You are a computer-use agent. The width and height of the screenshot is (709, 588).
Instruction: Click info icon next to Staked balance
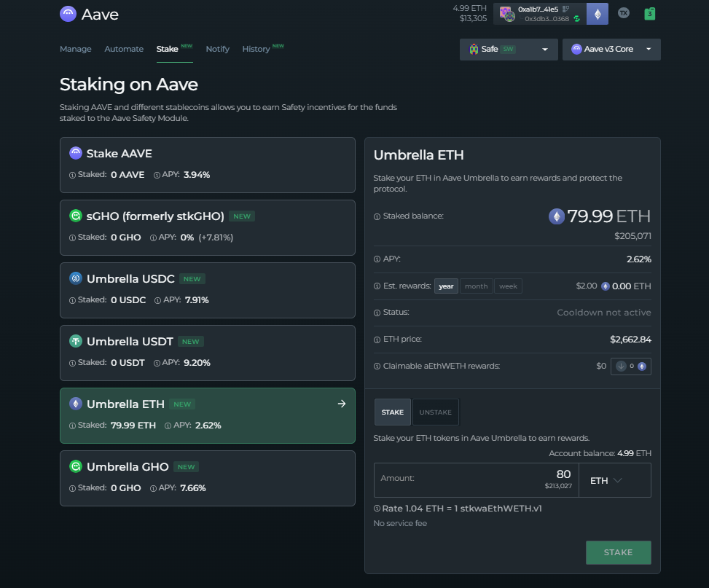377,216
